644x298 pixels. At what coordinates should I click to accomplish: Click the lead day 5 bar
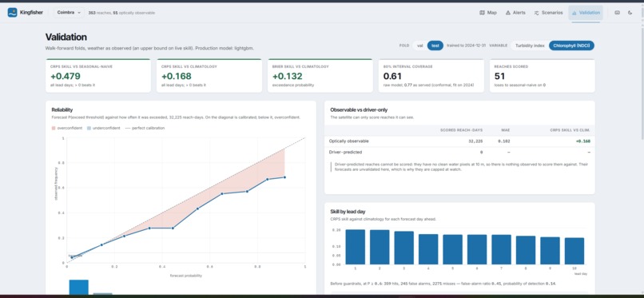452,249
